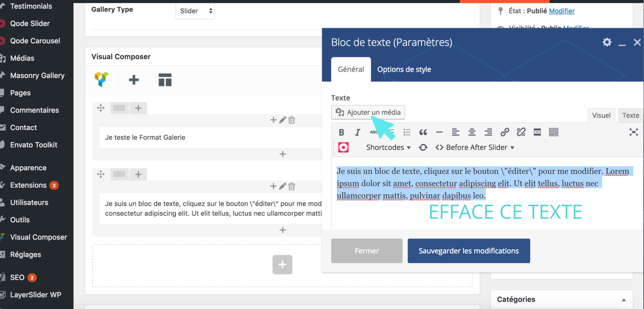Add a column to the bloc de texte row

[x=138, y=174]
